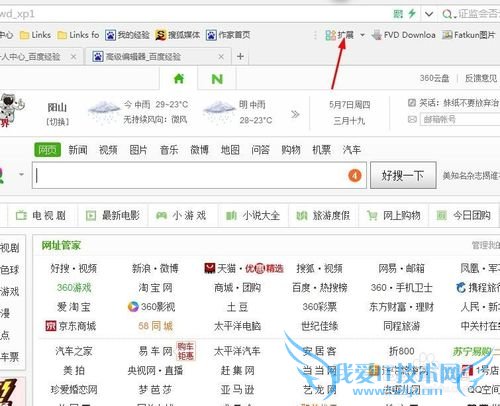Click the 笑话 joke headline link
The height and width of the screenshot is (406, 500).
pos(459,103)
